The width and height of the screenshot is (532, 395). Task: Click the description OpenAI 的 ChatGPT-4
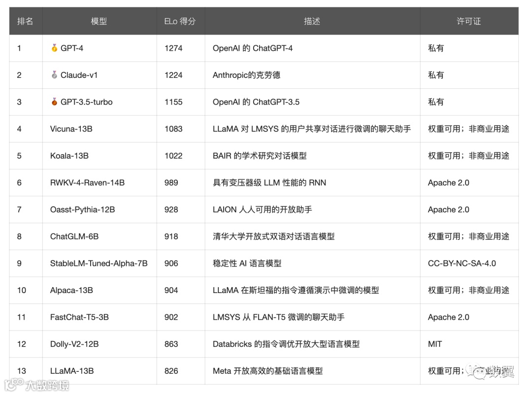(x=252, y=48)
